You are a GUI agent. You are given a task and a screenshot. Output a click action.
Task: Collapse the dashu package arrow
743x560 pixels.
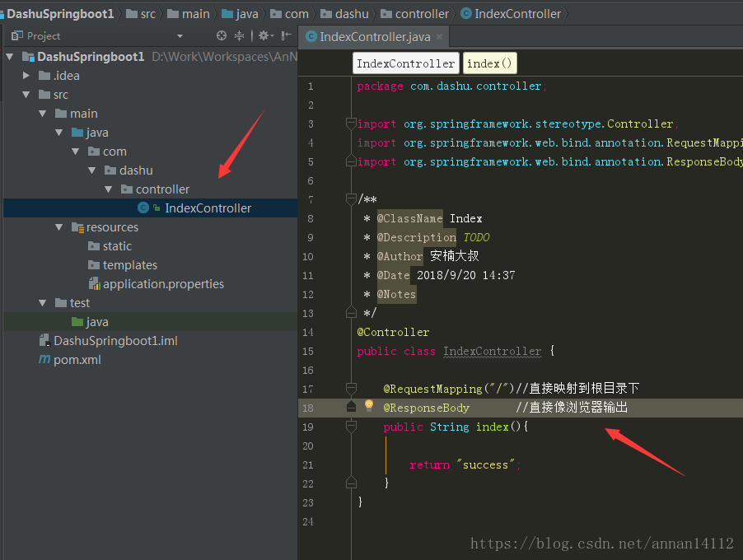(x=92, y=170)
